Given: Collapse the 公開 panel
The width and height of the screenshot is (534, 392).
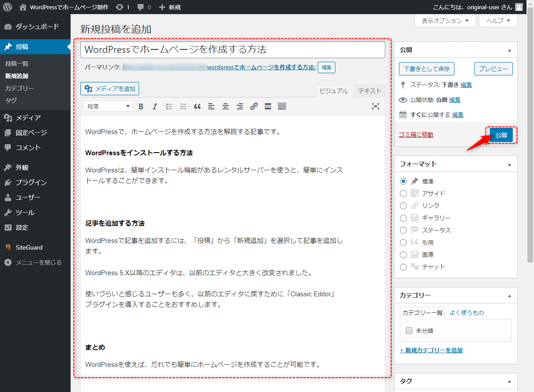Looking at the screenshot, I should [x=510, y=50].
